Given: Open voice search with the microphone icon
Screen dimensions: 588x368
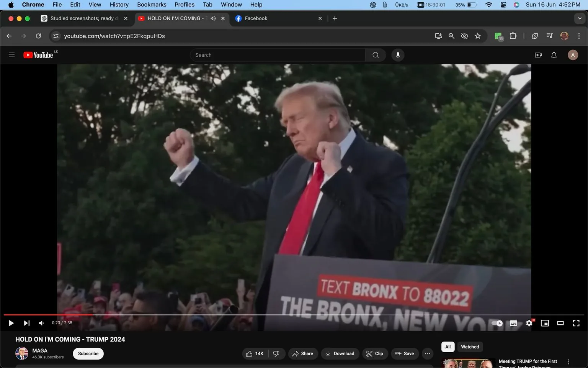Looking at the screenshot, I should click(x=398, y=55).
